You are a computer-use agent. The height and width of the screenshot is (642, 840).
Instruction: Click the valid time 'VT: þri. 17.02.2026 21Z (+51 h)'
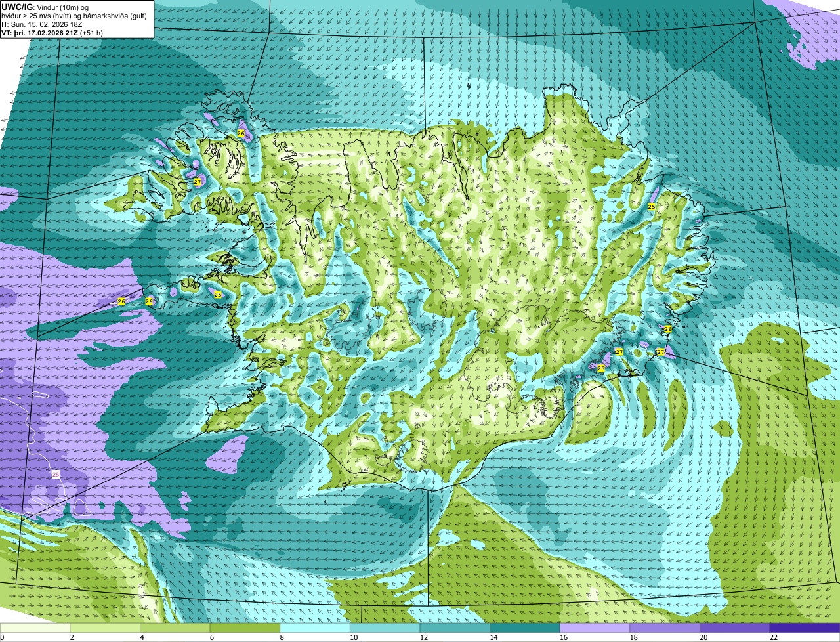coord(52,32)
